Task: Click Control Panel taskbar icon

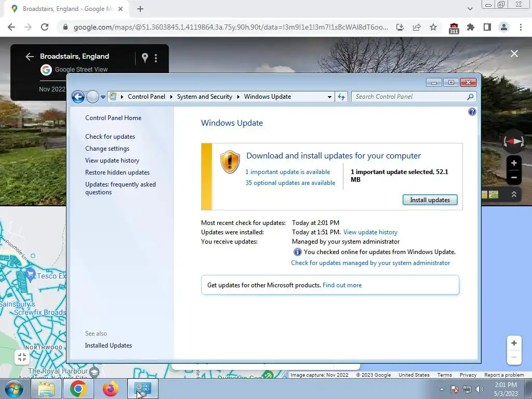Action: click(x=142, y=389)
